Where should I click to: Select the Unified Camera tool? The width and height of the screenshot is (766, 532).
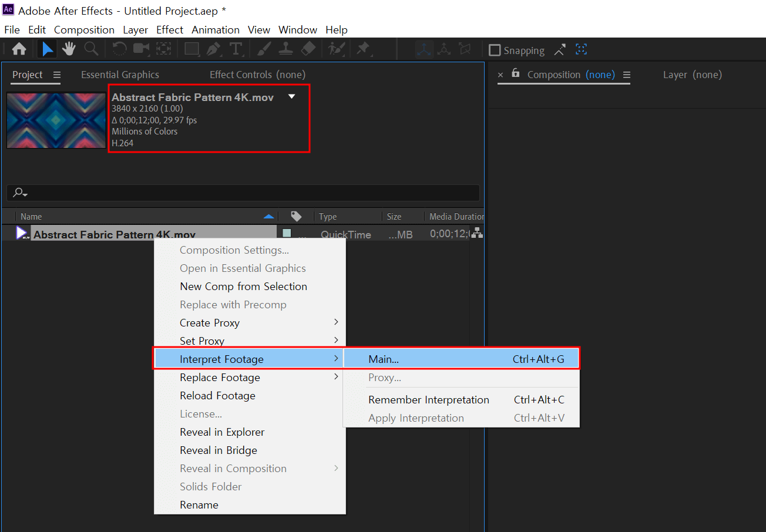pyautogui.click(x=141, y=49)
